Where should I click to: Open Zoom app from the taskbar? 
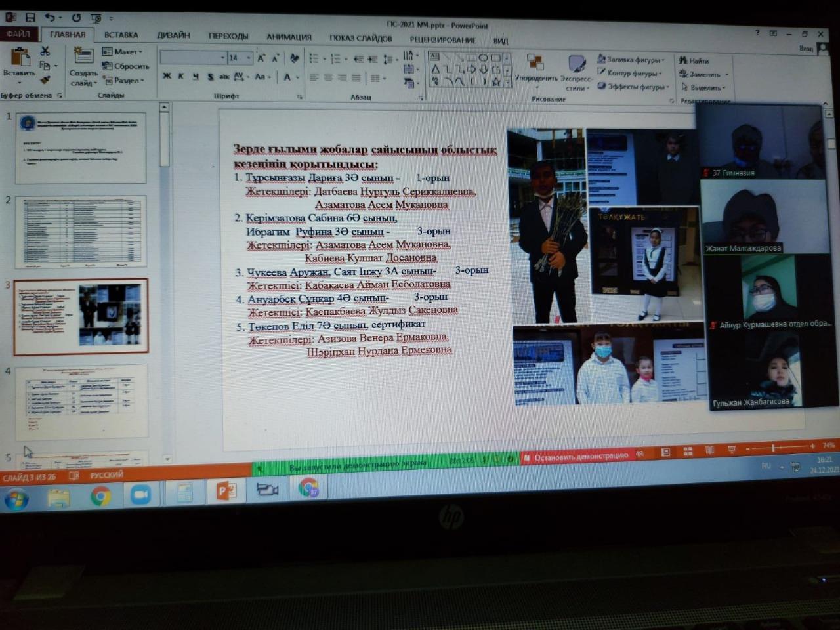pos(140,494)
